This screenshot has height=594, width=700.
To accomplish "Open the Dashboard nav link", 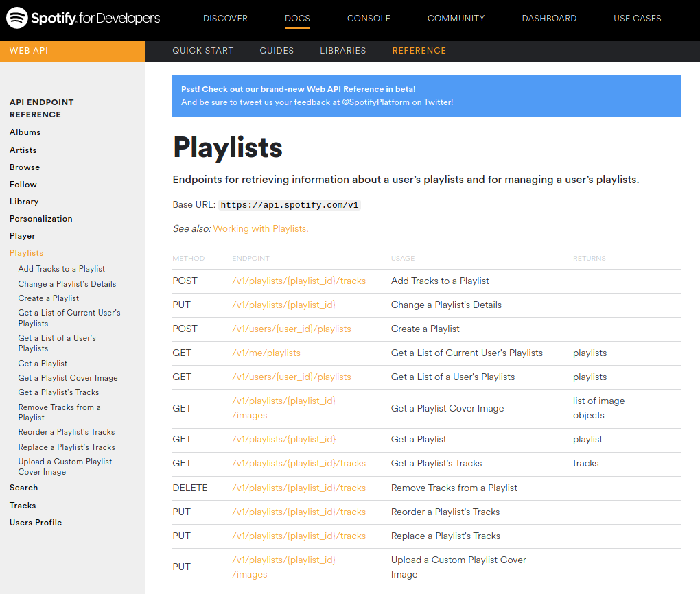I will point(549,19).
